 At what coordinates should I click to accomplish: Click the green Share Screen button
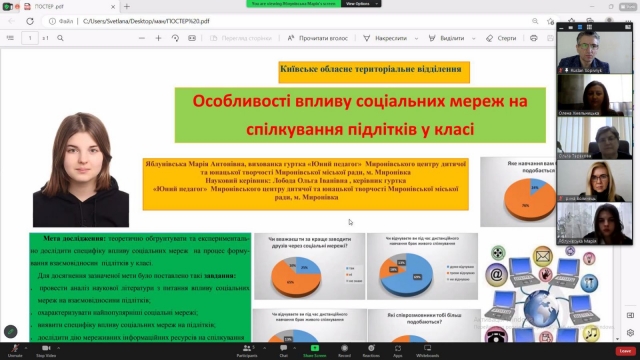click(315, 350)
